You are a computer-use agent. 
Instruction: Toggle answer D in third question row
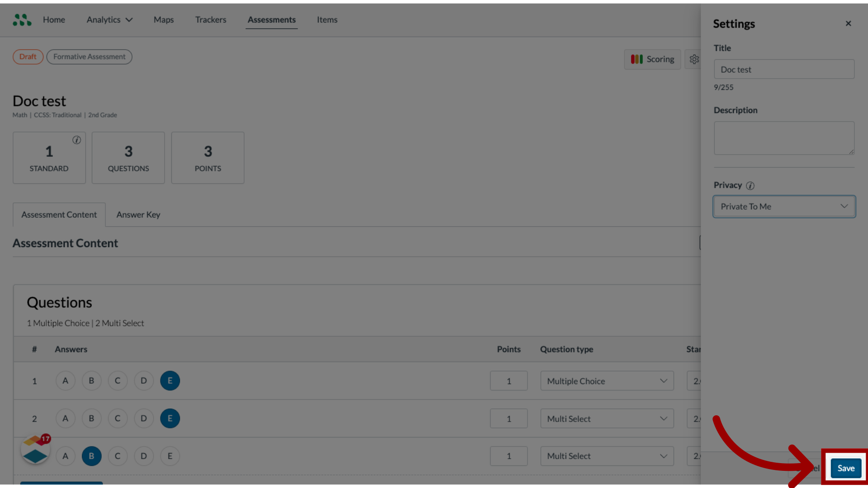(144, 456)
